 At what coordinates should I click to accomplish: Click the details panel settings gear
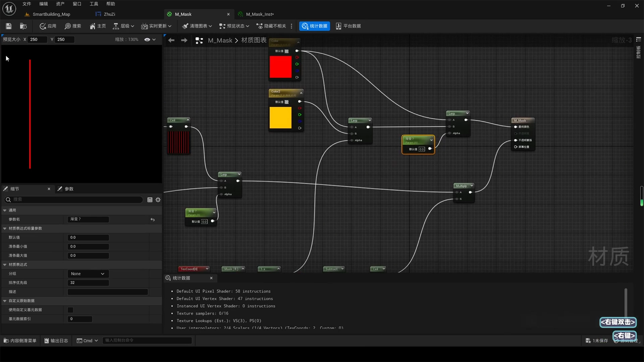pyautogui.click(x=158, y=200)
